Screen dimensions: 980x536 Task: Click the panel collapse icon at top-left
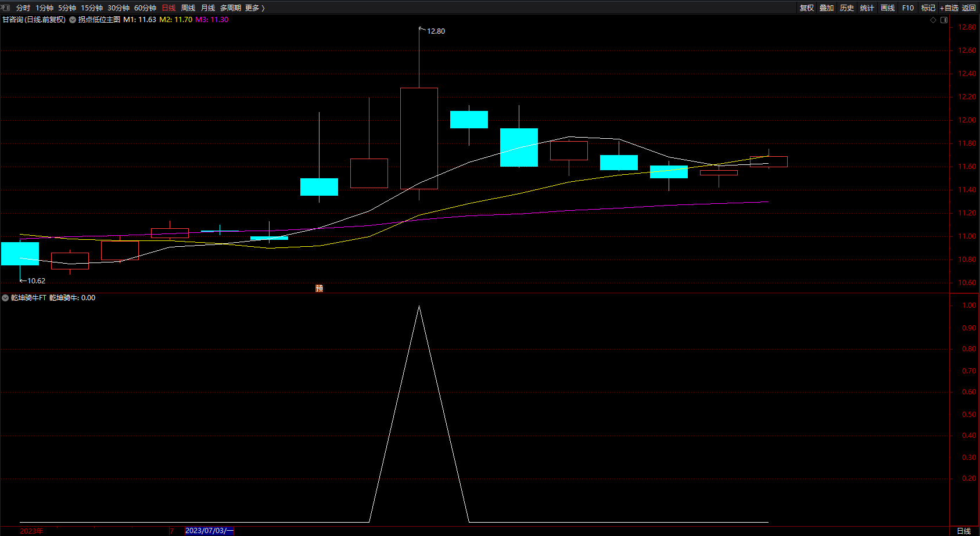(x=6, y=8)
